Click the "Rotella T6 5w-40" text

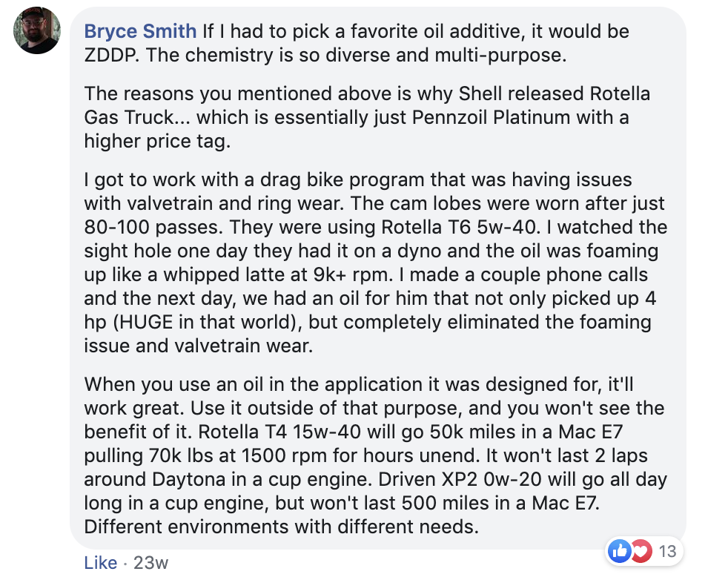coord(459,228)
